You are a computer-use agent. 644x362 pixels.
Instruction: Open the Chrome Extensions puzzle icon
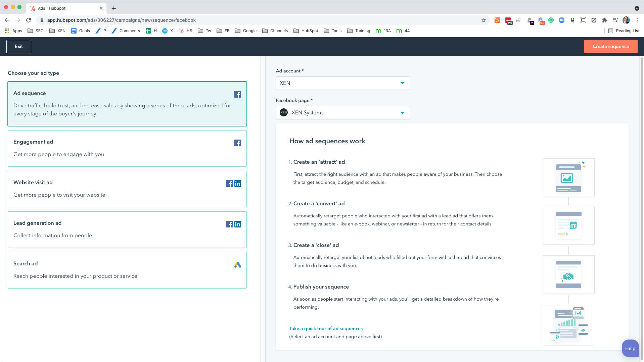(x=605, y=20)
